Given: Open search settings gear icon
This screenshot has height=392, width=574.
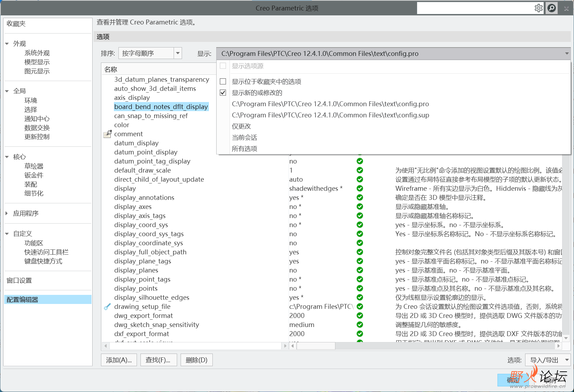Looking at the screenshot, I should (539, 8).
